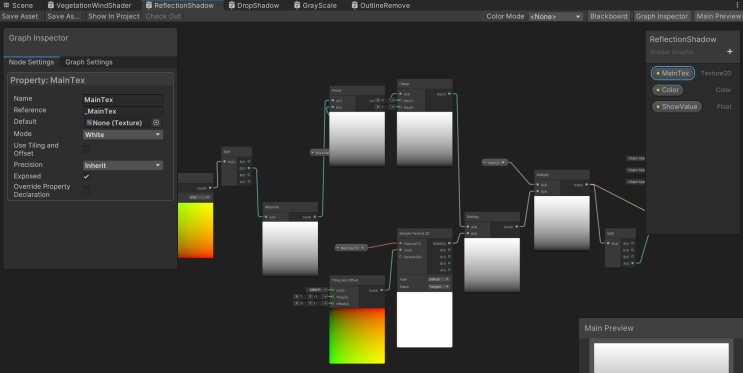Click the Out port of Tiling And Offset
The image size is (743, 373).
pos(381,290)
